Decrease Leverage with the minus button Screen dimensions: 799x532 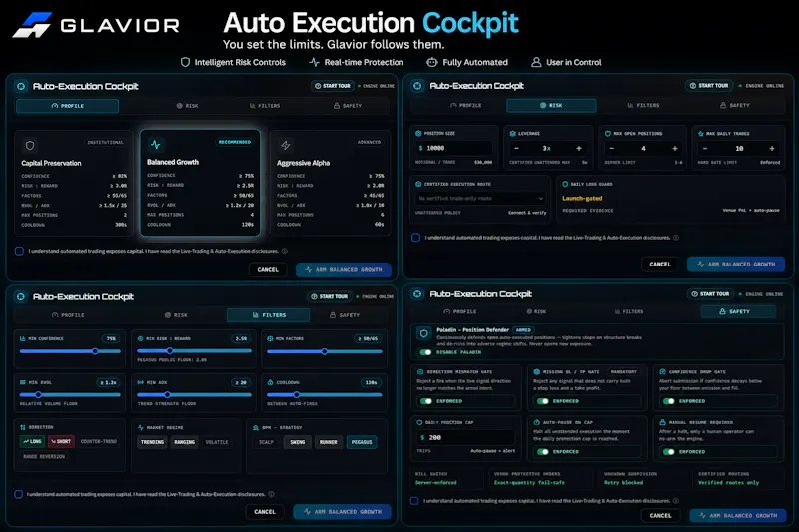(x=516, y=148)
